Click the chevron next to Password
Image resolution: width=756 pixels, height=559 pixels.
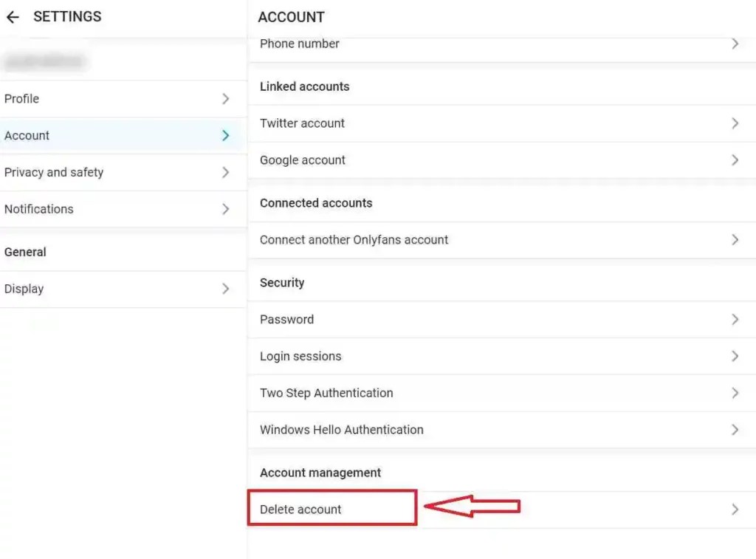point(735,319)
